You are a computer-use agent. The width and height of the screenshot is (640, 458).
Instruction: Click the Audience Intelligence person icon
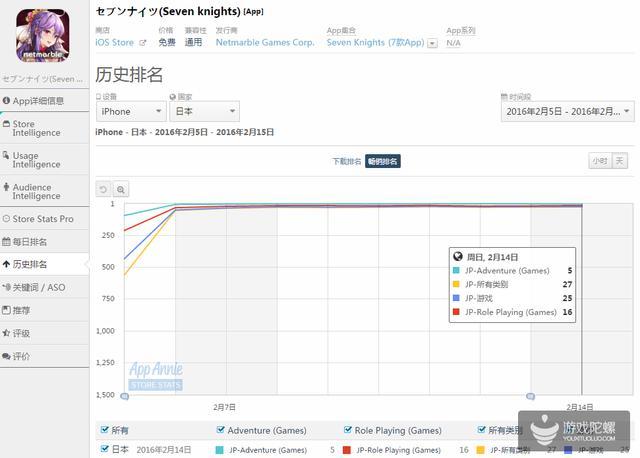6,187
